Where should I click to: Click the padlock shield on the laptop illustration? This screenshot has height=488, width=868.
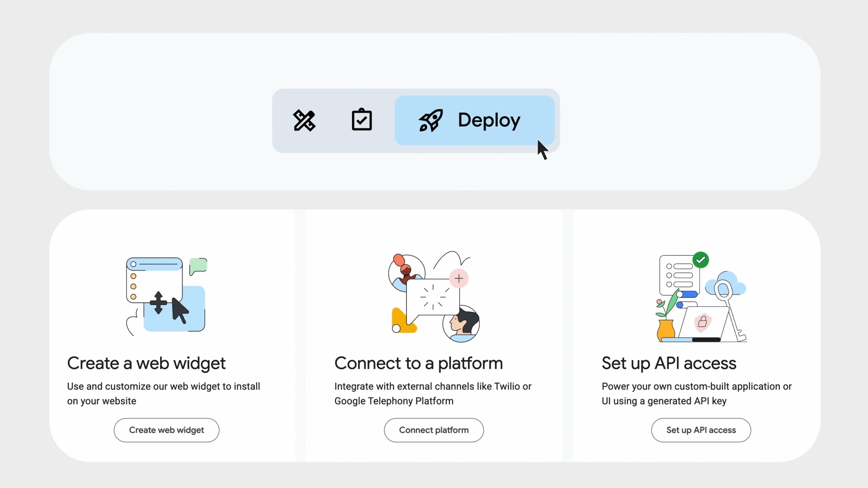click(x=703, y=322)
